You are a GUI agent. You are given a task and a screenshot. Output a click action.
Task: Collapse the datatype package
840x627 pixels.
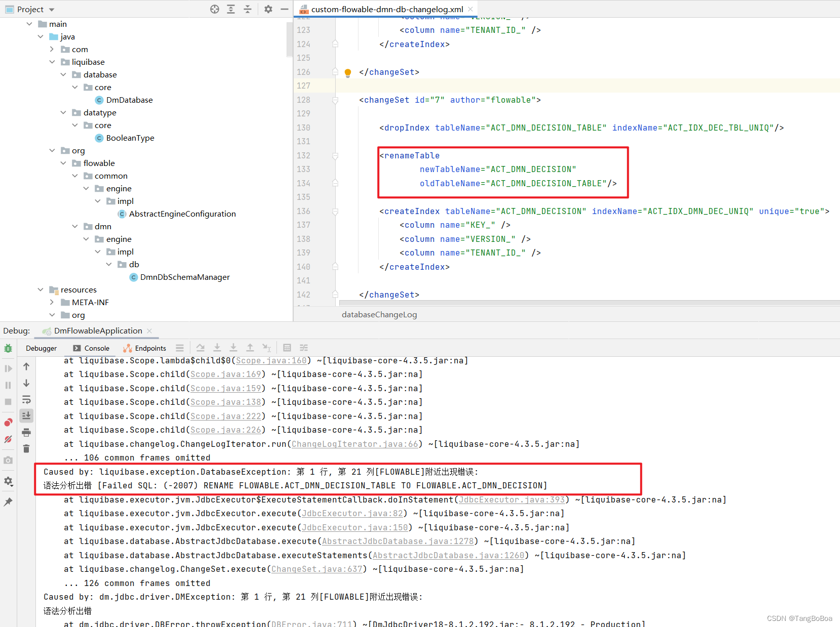[63, 112]
